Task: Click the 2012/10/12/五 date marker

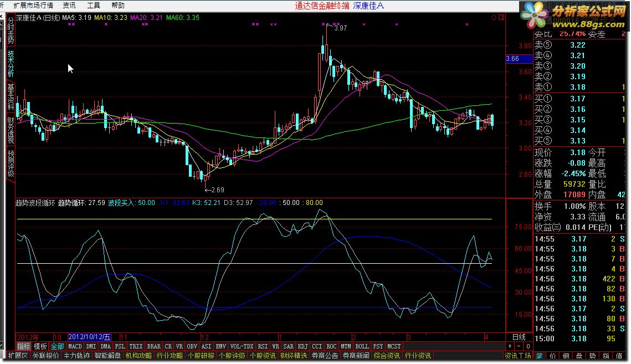Action: coord(89,337)
